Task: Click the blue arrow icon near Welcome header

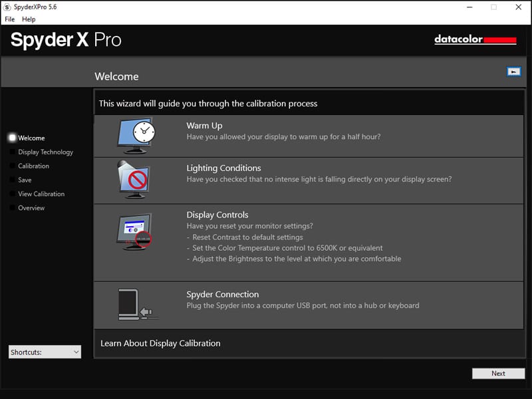Action: point(513,72)
